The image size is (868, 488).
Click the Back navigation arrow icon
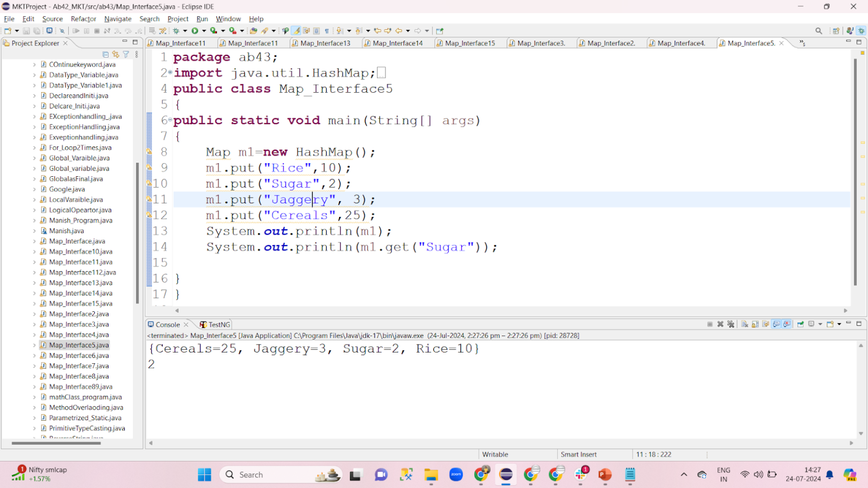399,30
